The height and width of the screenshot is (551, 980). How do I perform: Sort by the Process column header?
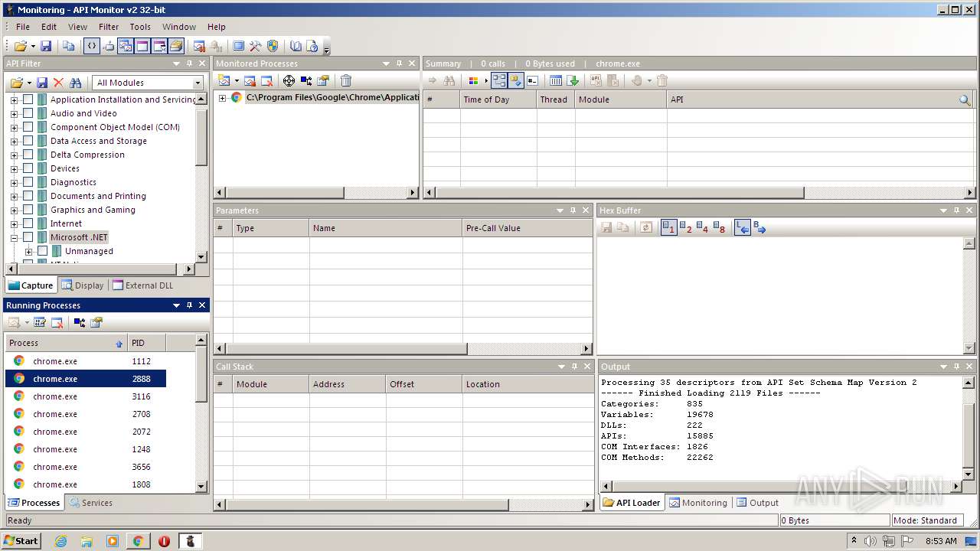coord(66,343)
